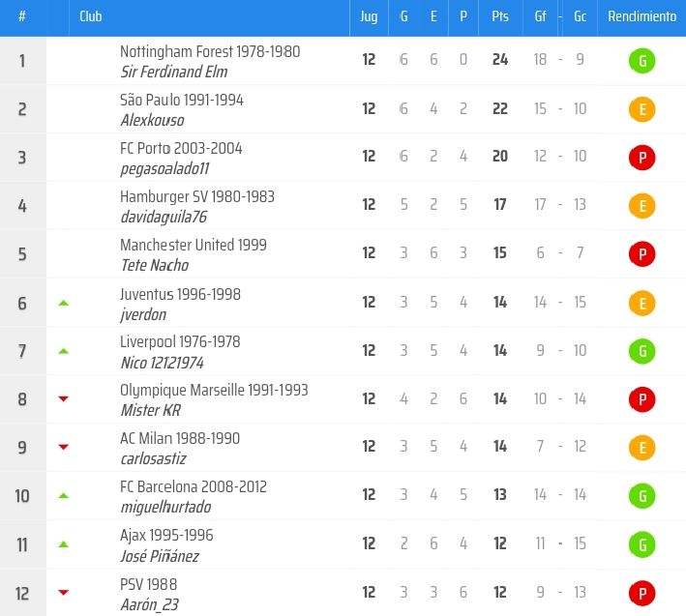Click Nottingham Forest's green G form badge
The image size is (686, 616).
click(641, 62)
